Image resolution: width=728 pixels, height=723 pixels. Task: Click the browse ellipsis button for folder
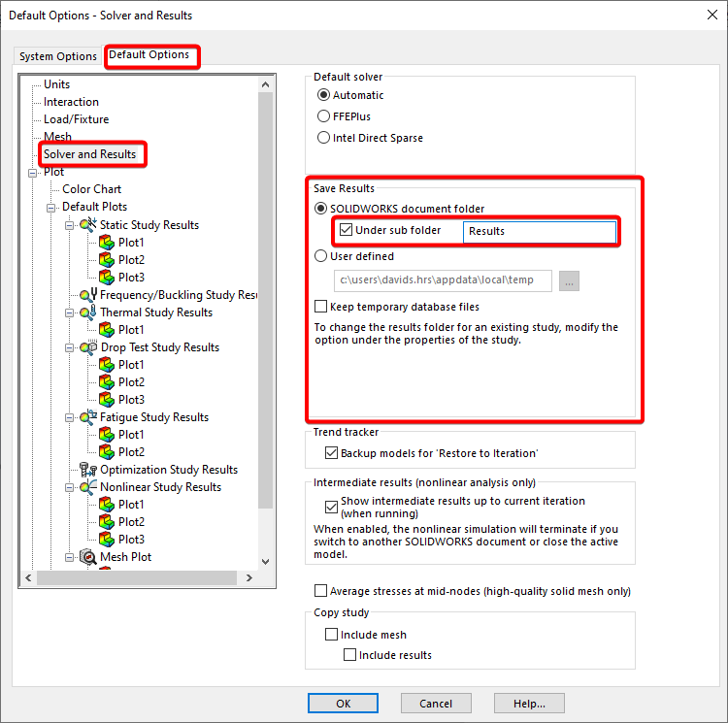(x=569, y=281)
